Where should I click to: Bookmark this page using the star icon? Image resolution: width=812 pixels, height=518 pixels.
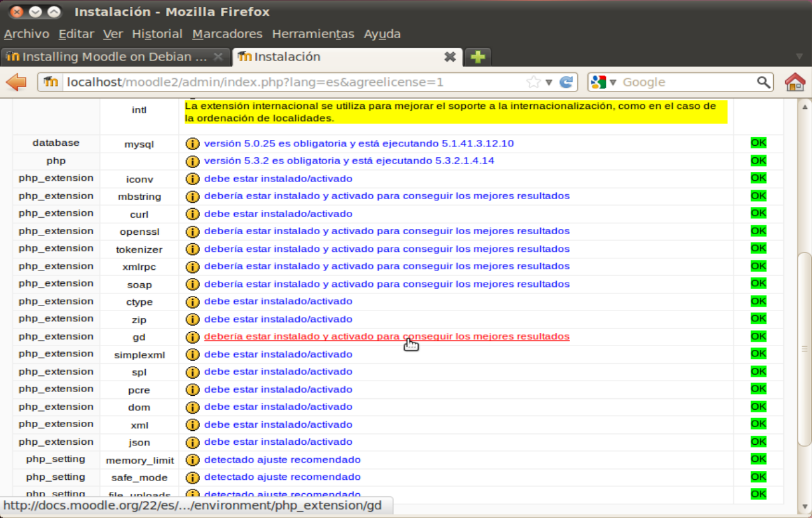pyautogui.click(x=533, y=82)
